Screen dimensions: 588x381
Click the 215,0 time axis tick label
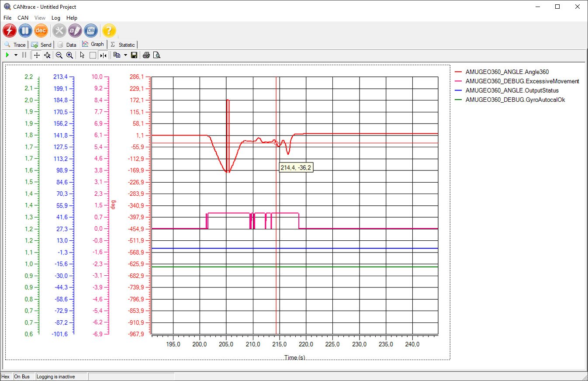280,344
